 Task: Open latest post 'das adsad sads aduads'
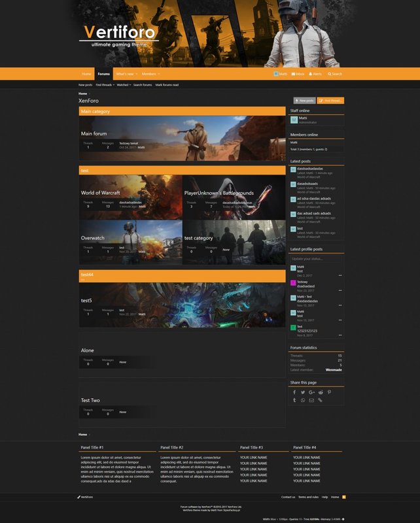tap(314, 213)
